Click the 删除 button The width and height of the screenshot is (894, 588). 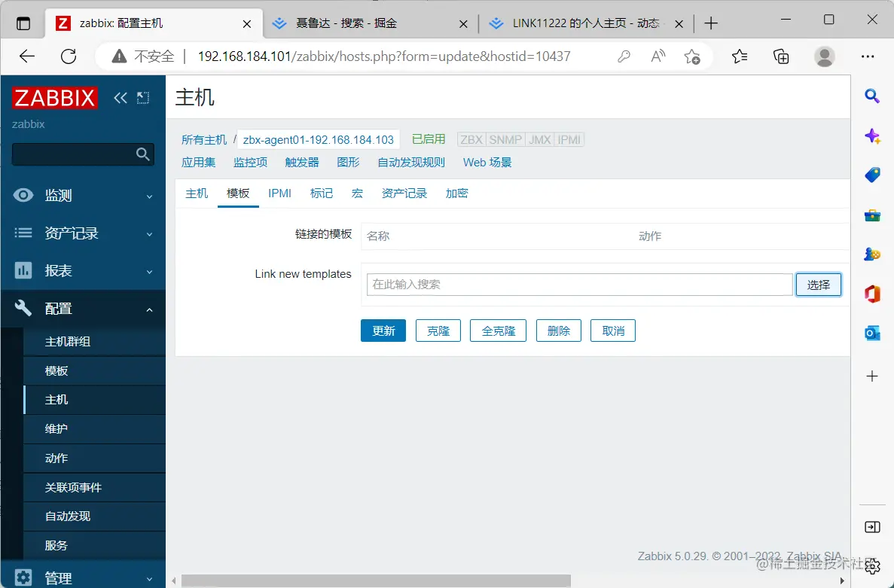(x=559, y=331)
